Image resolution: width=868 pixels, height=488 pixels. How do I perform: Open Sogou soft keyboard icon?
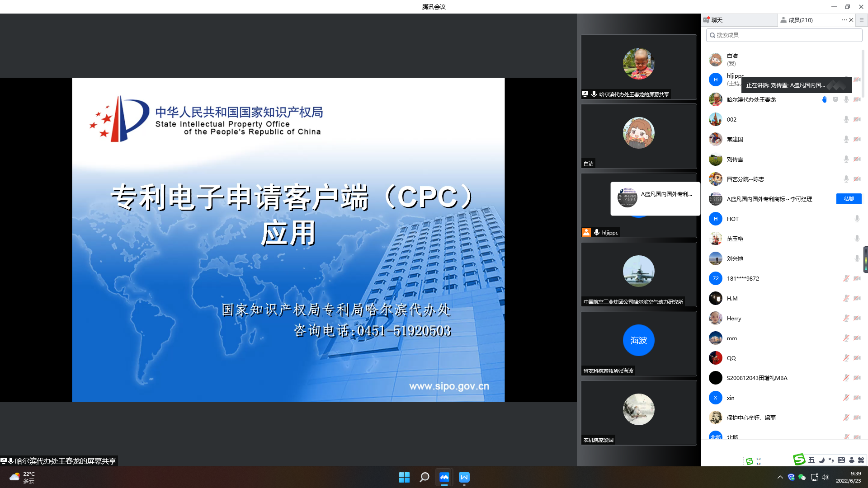point(841,460)
